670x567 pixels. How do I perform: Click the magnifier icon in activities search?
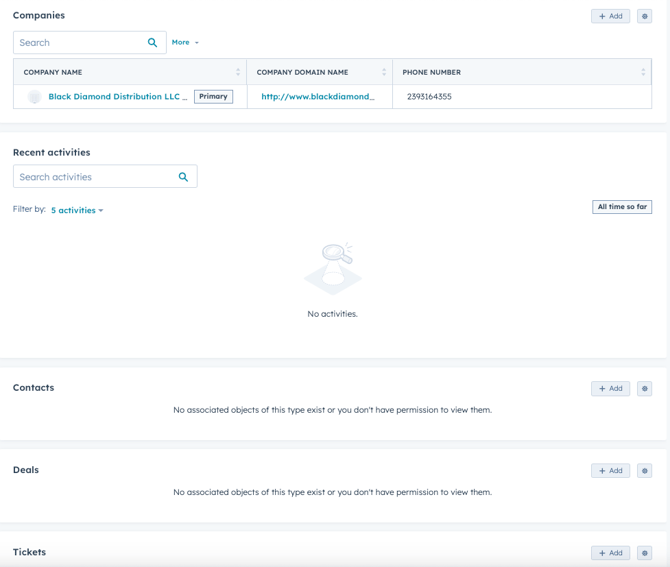[x=183, y=177]
